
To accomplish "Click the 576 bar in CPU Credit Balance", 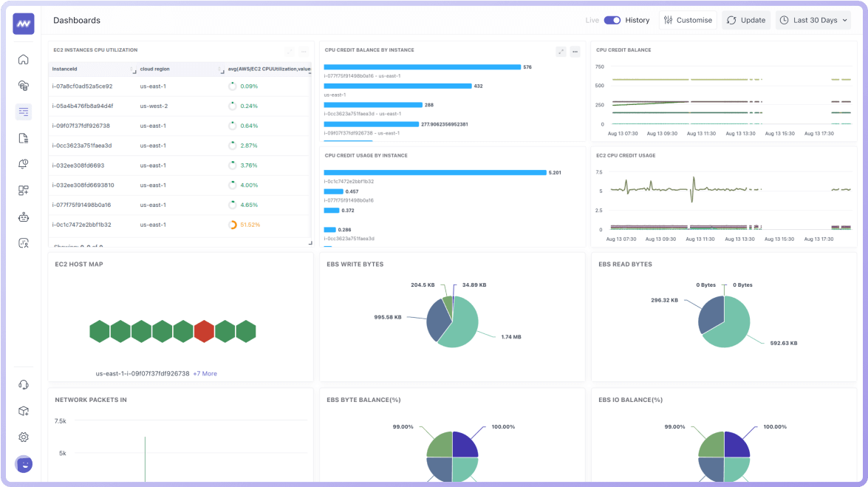I will 423,67.
